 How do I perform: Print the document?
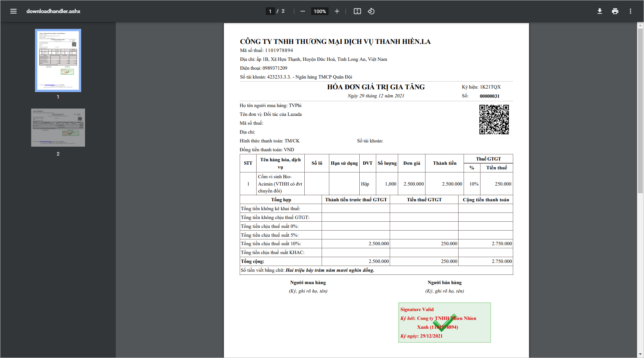coord(615,11)
